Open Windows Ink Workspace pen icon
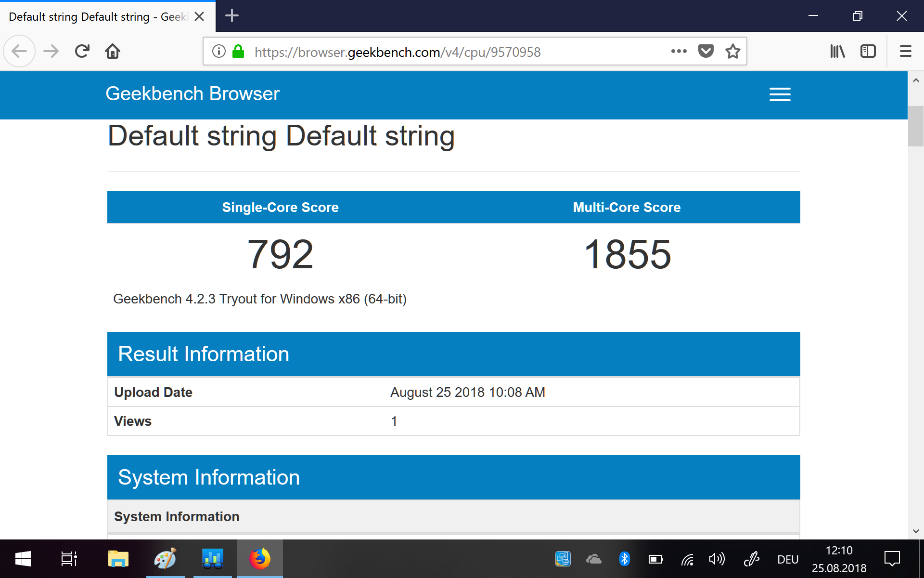 751,559
